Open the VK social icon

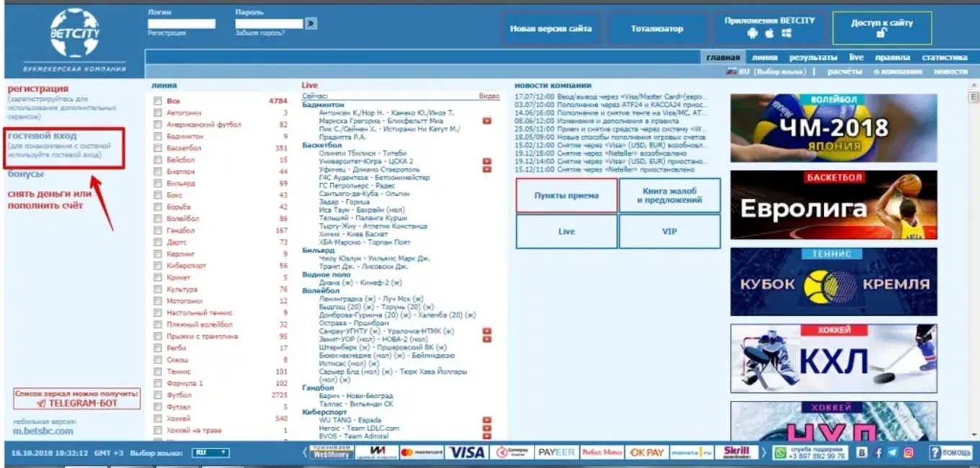862,453
